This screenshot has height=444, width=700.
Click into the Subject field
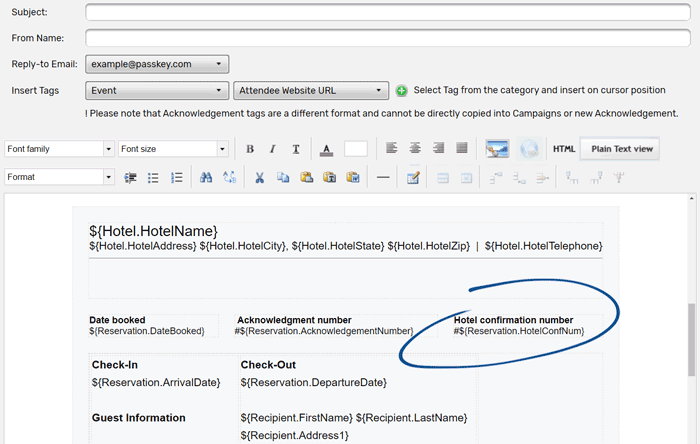pos(388,12)
